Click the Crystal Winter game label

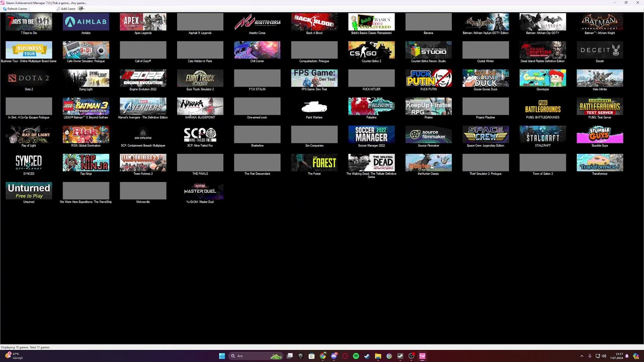[x=486, y=61]
